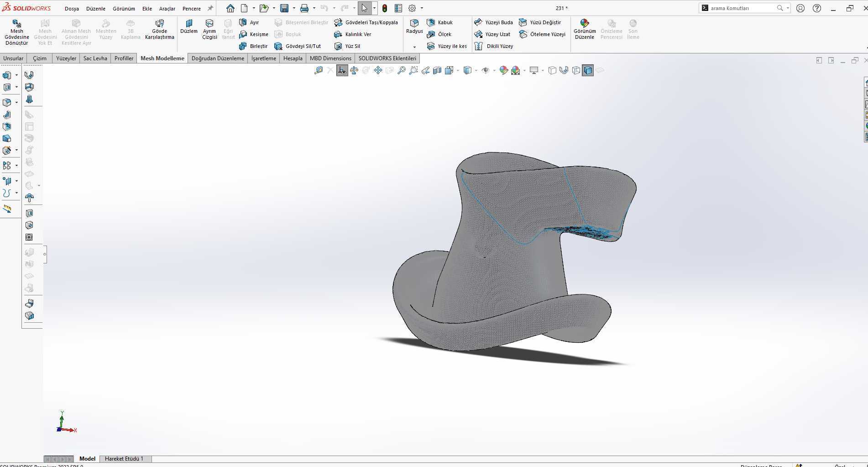
Task: Select the Yüzeyi Buda tool
Action: 493,22
